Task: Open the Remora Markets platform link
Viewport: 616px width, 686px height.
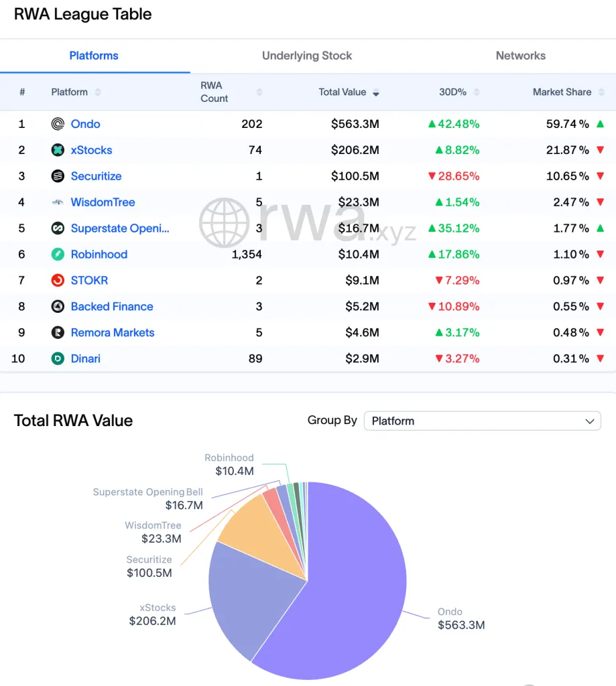Action: point(113,333)
